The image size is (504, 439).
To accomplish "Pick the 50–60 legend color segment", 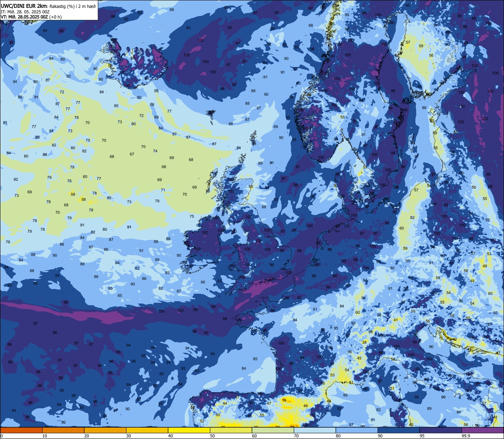I will click(231, 430).
